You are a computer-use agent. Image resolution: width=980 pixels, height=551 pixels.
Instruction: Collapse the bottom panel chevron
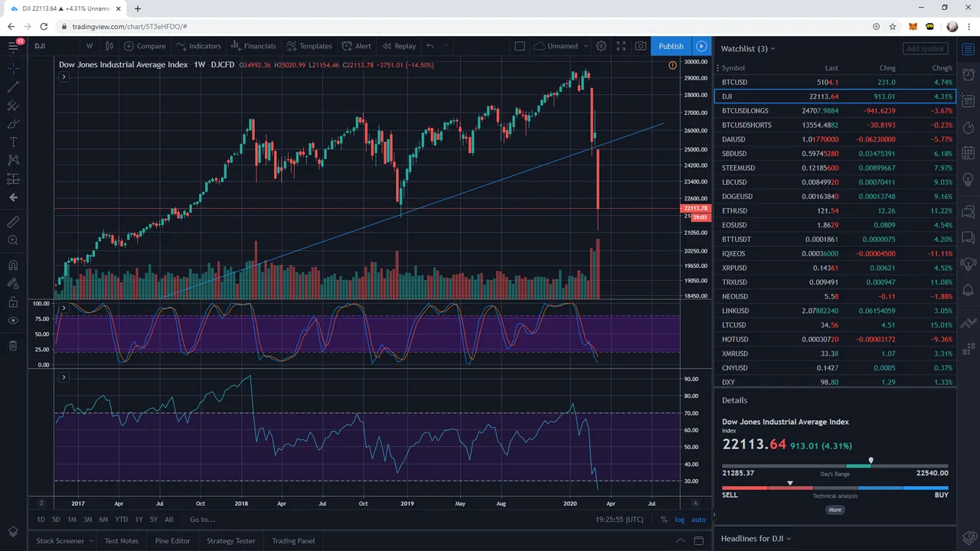680,541
